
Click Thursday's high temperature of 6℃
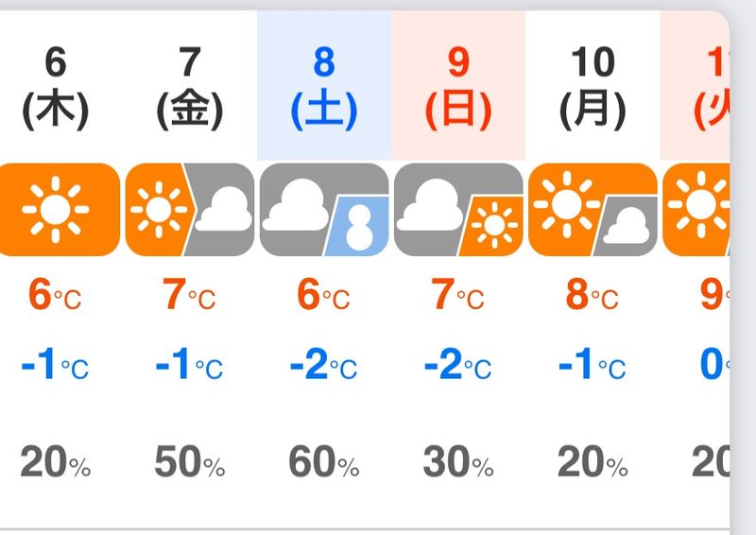pos(56,297)
